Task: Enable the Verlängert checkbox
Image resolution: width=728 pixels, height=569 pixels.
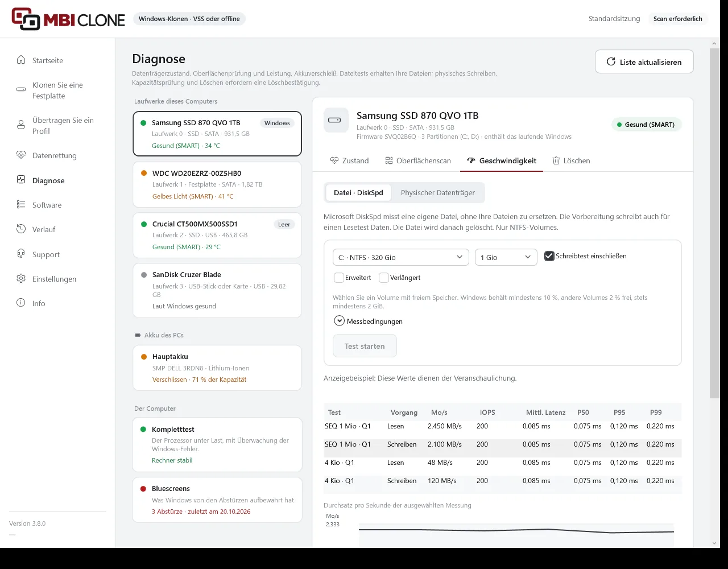Action: [x=384, y=278]
